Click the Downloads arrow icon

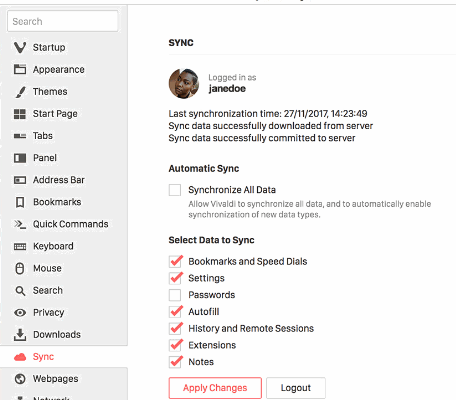click(x=20, y=334)
